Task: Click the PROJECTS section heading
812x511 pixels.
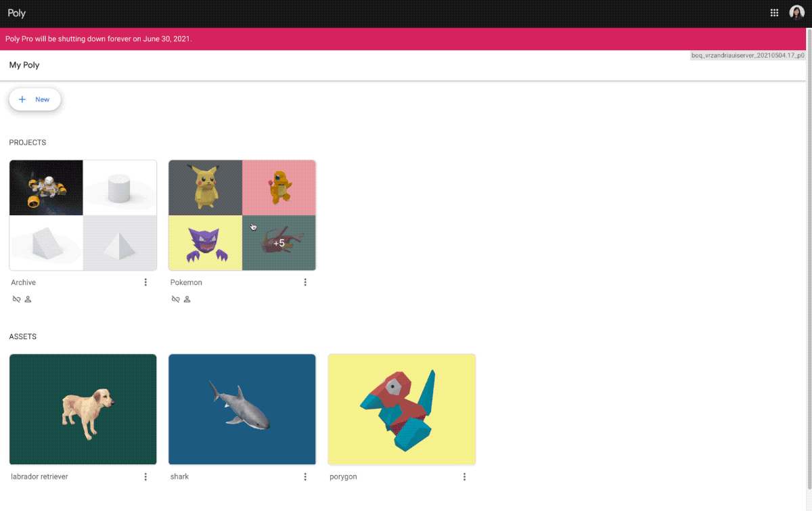Action: tap(28, 143)
